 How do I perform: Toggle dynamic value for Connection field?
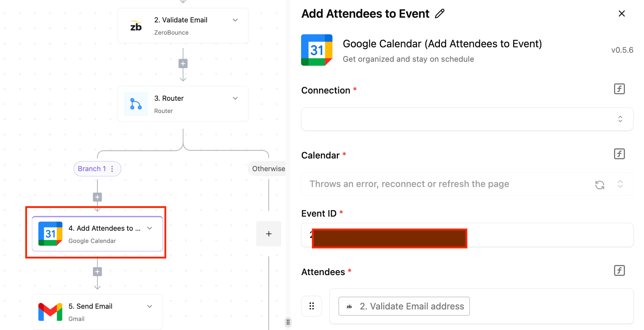pos(619,89)
